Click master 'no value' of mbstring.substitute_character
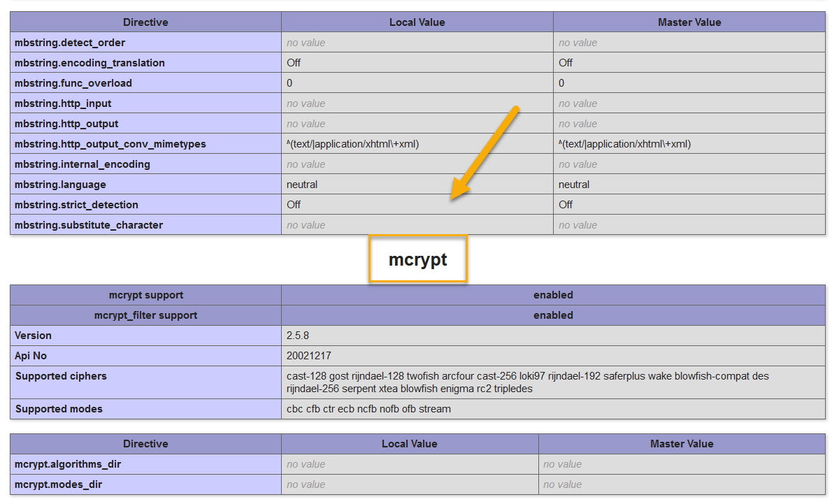The image size is (839, 504). tap(578, 225)
